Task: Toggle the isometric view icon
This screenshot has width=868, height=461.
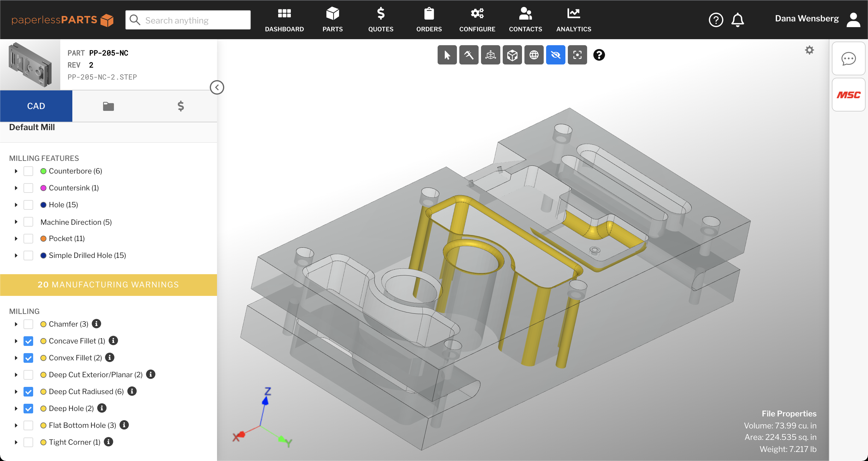Action: point(512,55)
